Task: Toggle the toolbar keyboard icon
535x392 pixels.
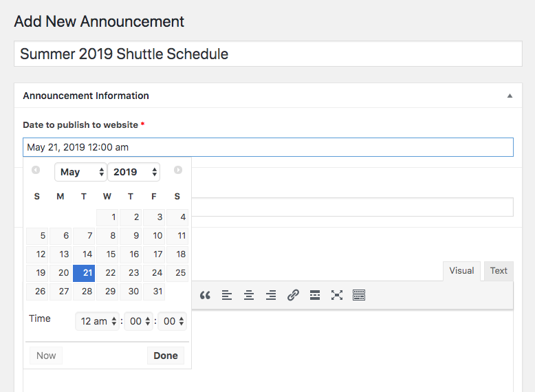Action: click(x=359, y=295)
